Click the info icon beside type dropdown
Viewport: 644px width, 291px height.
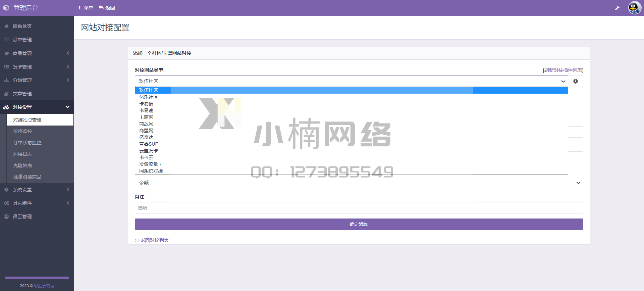(576, 81)
